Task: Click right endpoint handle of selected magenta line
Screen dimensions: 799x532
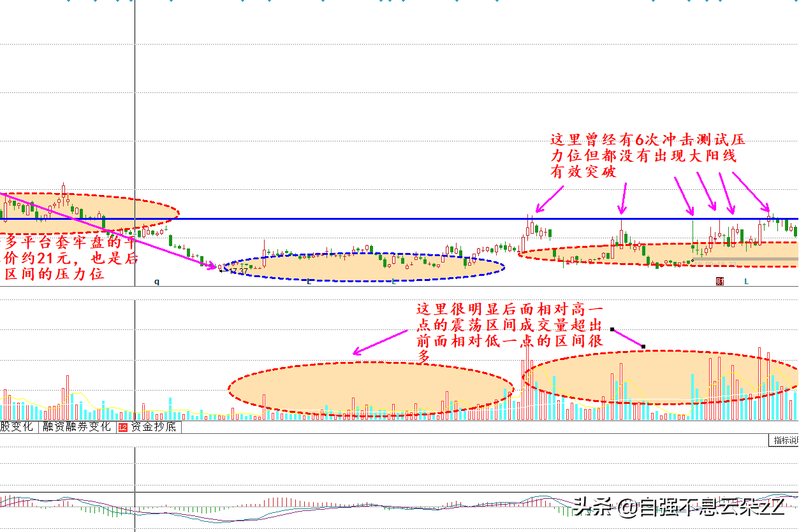Action: [643, 347]
